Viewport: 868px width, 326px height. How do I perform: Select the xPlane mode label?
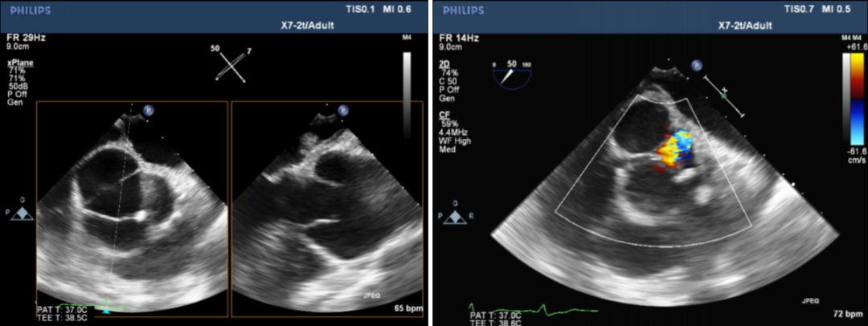(x=20, y=63)
